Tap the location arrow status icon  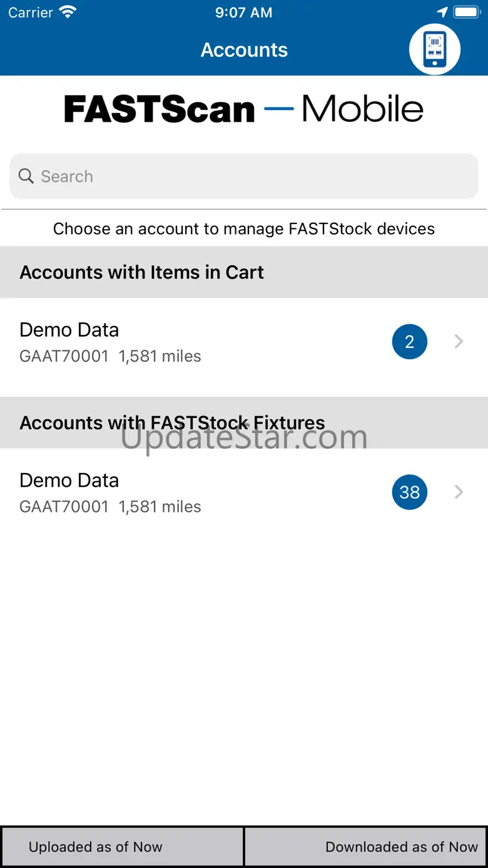[442, 13]
